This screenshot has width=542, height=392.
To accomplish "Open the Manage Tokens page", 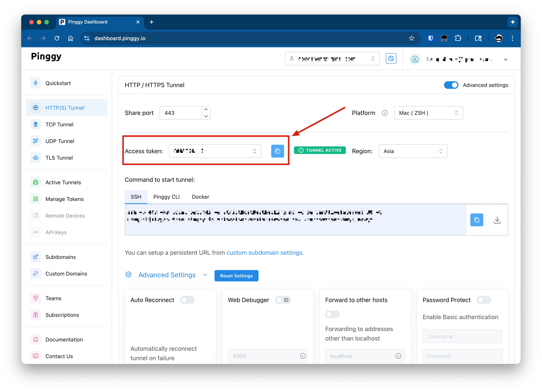I will point(67,199).
